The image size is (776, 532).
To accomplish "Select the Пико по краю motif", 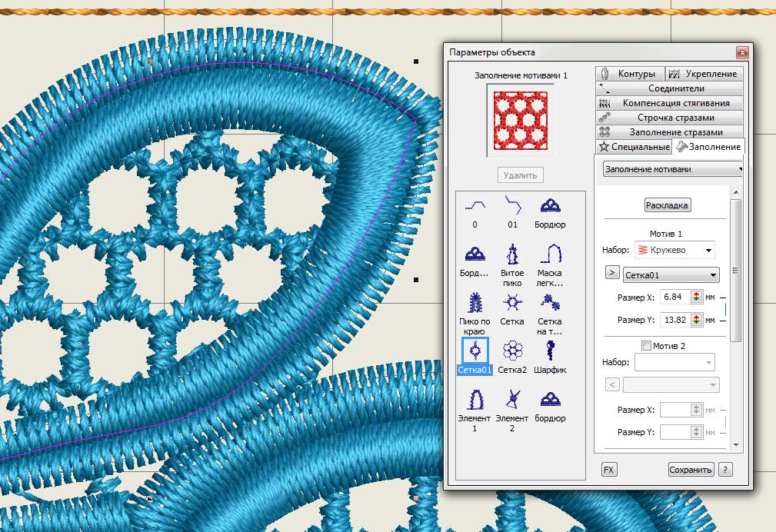I will (x=474, y=303).
